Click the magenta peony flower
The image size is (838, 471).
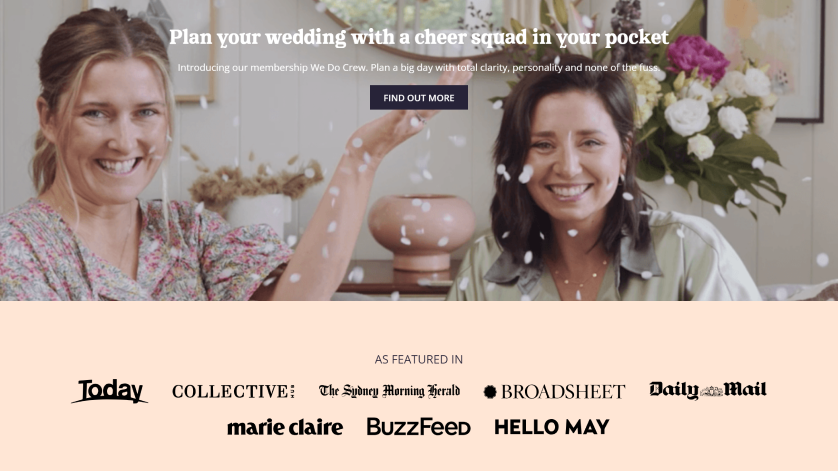click(697, 59)
